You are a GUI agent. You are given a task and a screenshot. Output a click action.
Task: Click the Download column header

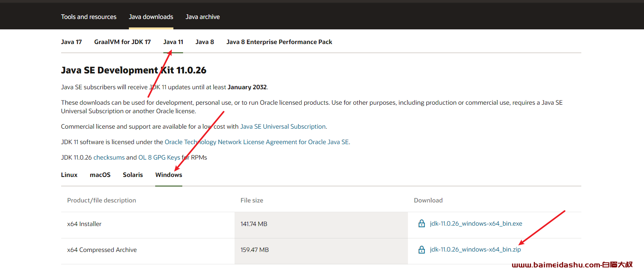pyautogui.click(x=428, y=200)
